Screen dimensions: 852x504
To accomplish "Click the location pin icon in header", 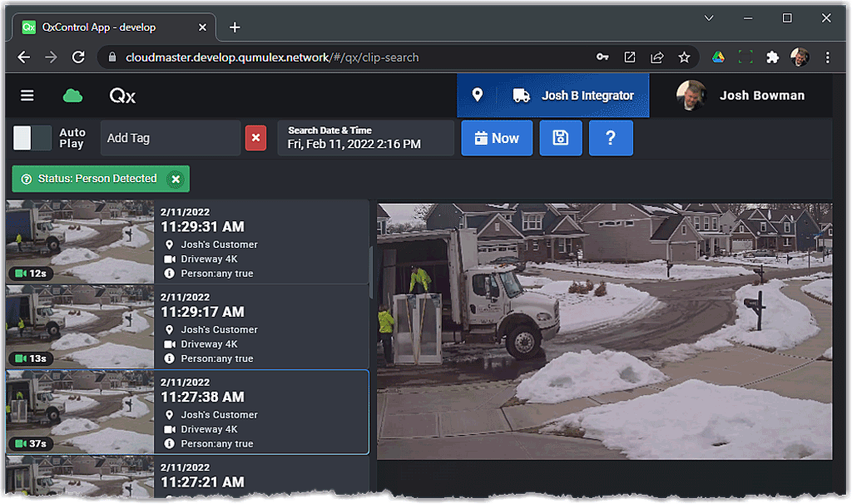I will click(478, 95).
